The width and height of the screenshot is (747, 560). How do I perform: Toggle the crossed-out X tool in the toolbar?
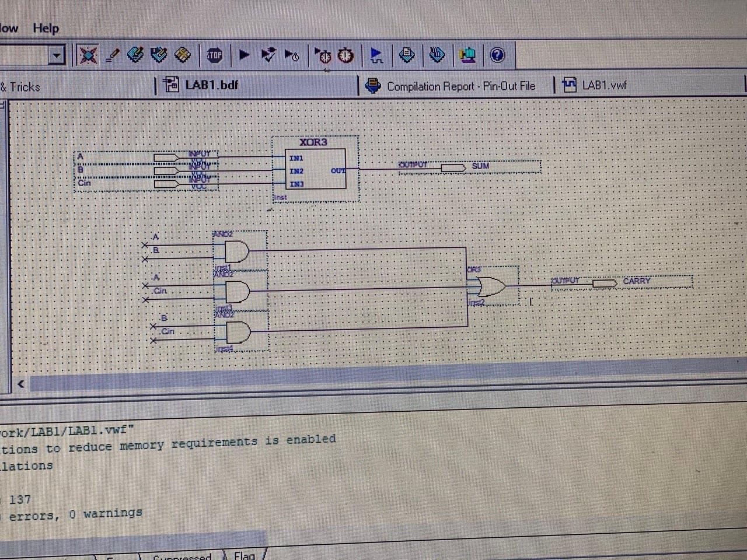point(88,54)
